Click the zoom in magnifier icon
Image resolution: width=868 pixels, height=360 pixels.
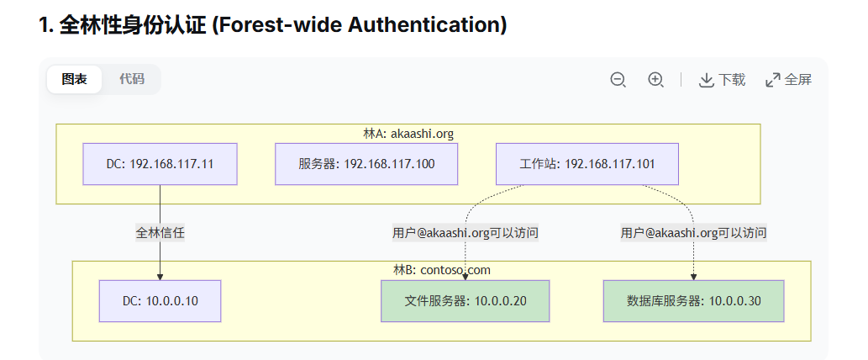[656, 80]
